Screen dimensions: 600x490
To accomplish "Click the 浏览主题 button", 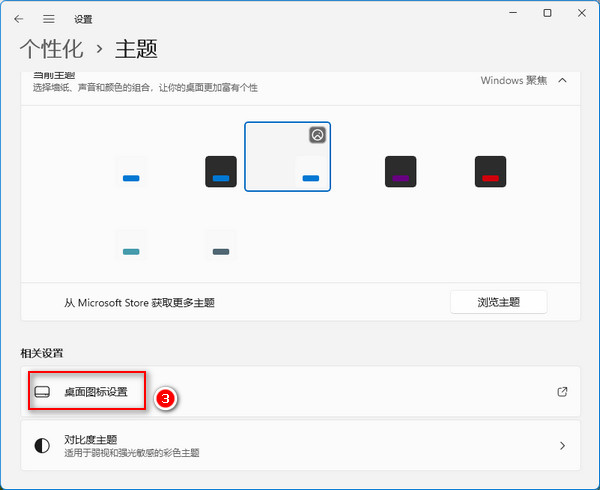I will pyautogui.click(x=499, y=302).
